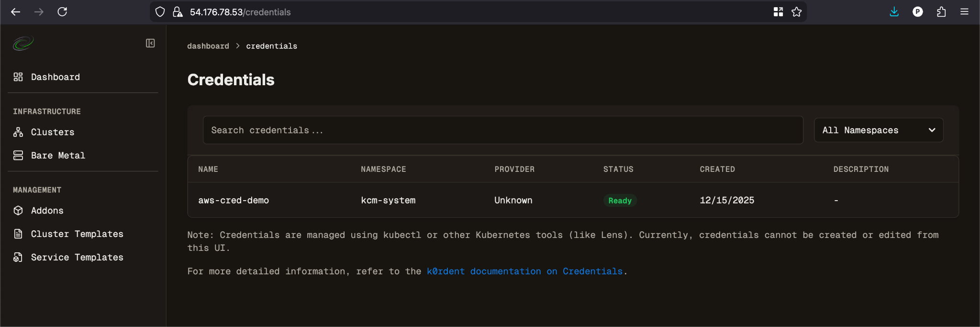The image size is (980, 327).
Task: Click the k0rdent logo in sidebar
Action: tap(23, 44)
